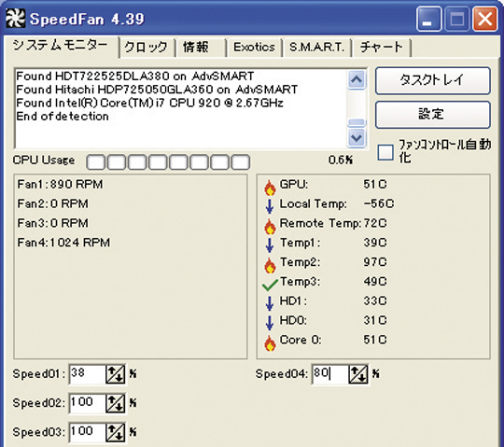Click the log scrollbar down arrow
504x447 pixels.
[x=357, y=138]
